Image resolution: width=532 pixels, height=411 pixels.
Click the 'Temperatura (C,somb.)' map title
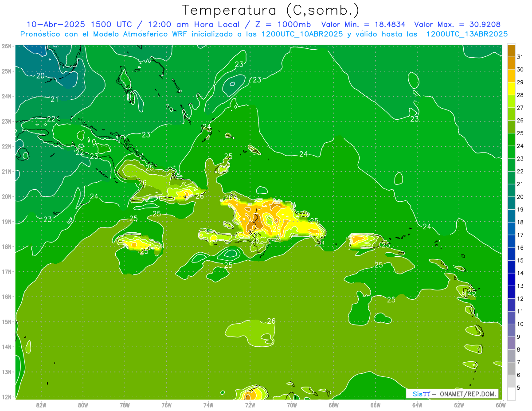point(271,11)
